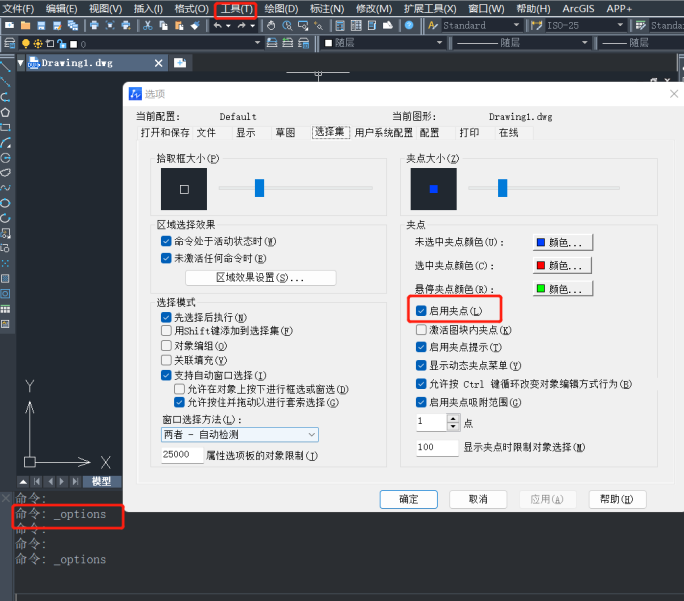Screen dimensions: 684x601
Task: Select the Rectangle draw tool
Action: point(5,128)
